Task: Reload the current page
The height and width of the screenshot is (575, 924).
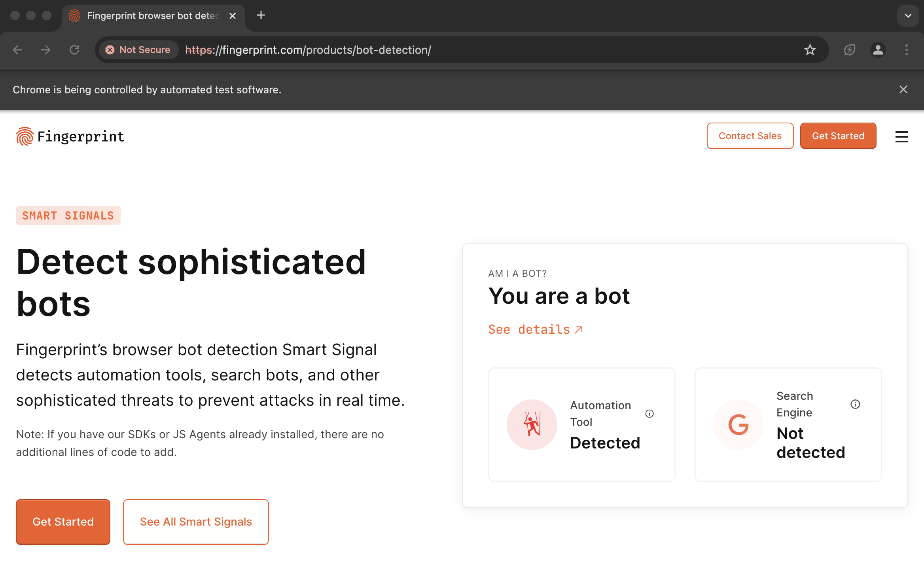Action: click(x=75, y=50)
